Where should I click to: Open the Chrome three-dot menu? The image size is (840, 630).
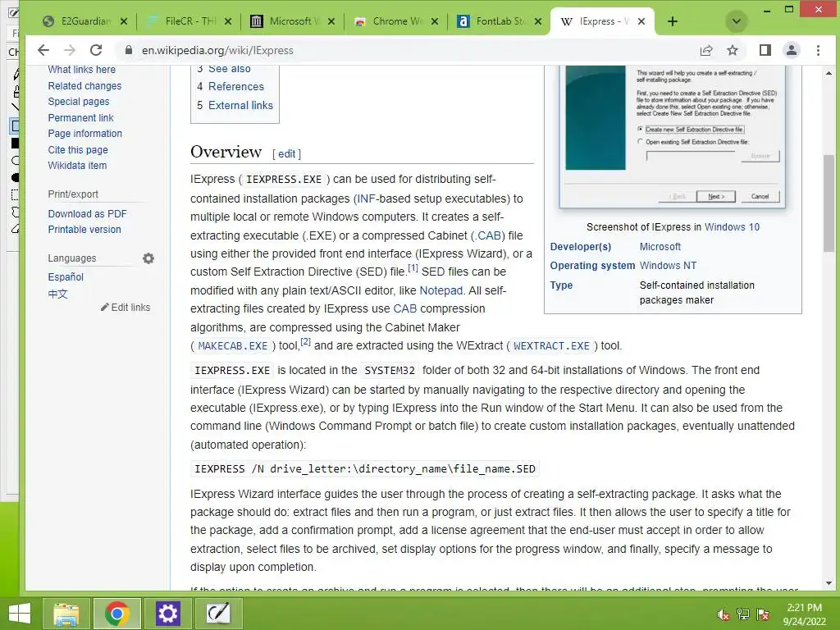coord(818,50)
